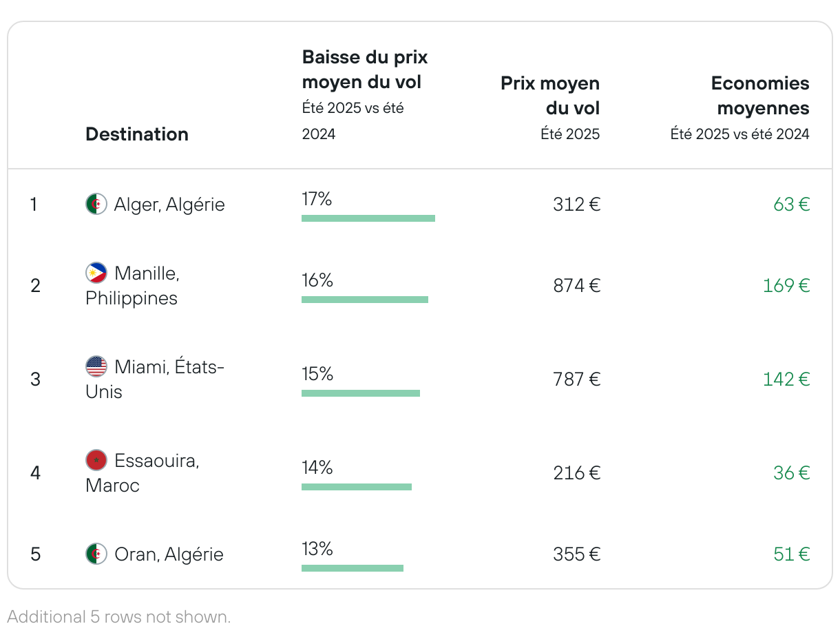Click the 13% green bar for Oran

353,568
